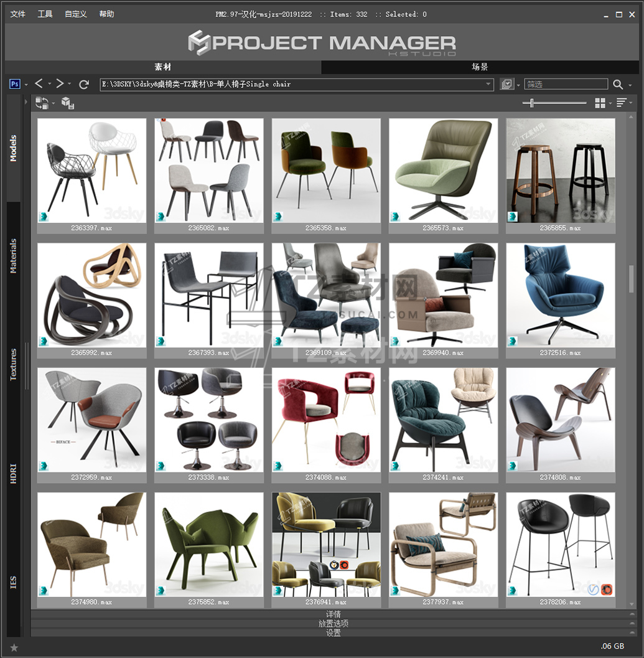Click the 2369940.max file name
This screenshot has width=644, height=658.
(x=443, y=353)
